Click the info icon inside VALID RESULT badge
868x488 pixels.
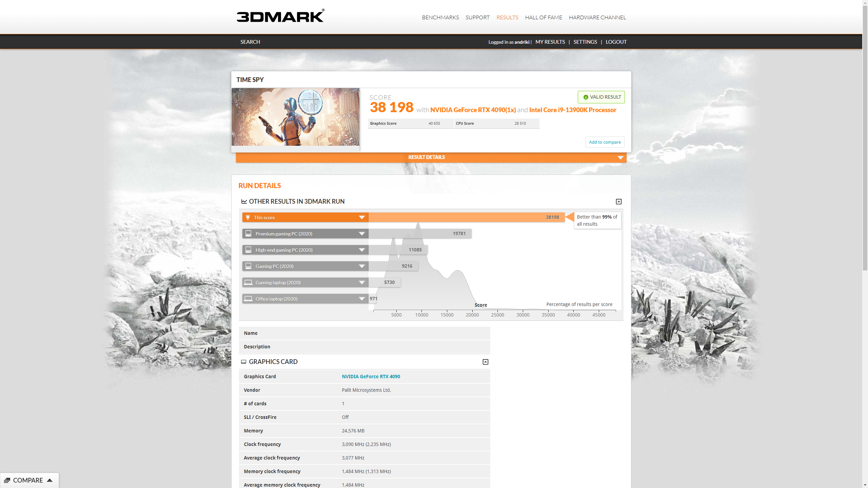585,97
